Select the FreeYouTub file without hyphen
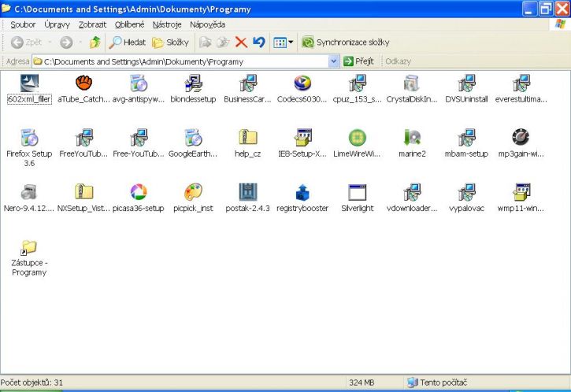 click(83, 138)
